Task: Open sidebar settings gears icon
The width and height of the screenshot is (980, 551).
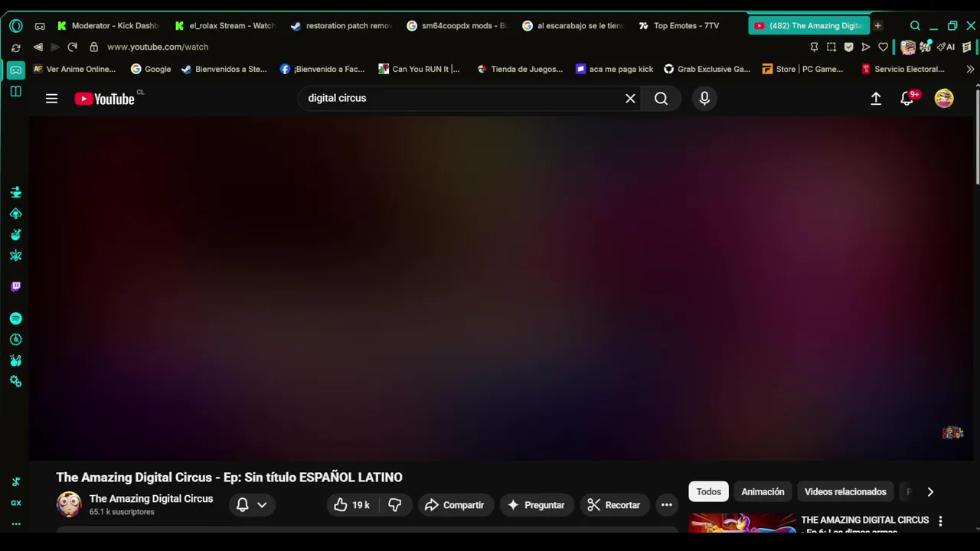Action: 15,381
